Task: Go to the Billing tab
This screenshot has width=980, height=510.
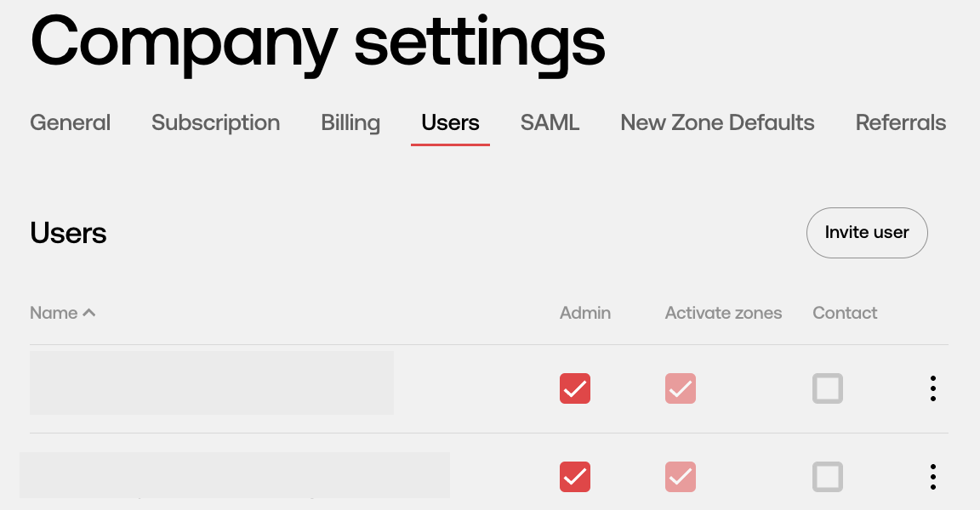Action: click(350, 122)
